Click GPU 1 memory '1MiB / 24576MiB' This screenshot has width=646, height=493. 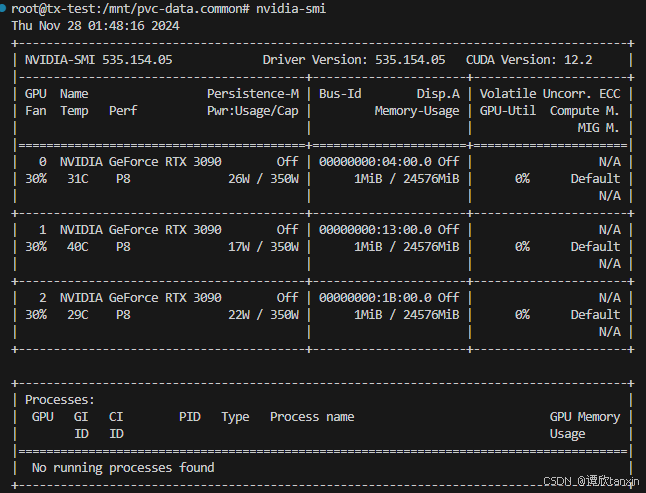(x=407, y=247)
